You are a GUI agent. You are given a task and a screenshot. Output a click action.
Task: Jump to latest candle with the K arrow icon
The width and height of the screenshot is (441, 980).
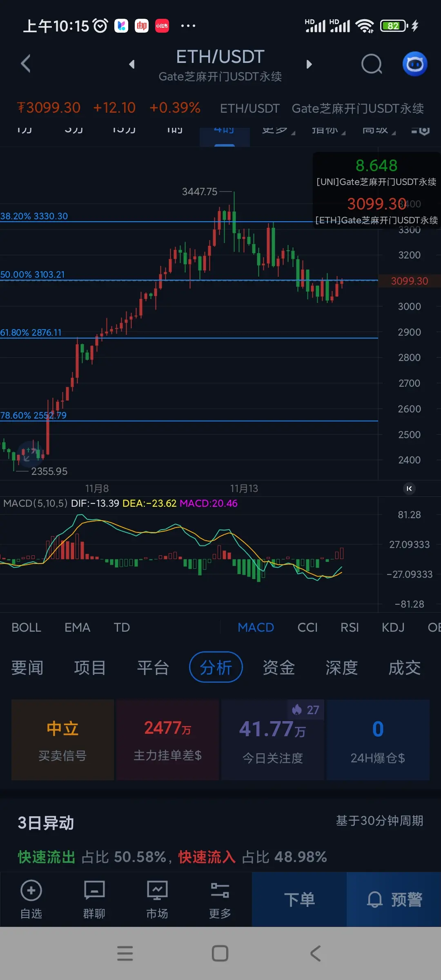[409, 488]
